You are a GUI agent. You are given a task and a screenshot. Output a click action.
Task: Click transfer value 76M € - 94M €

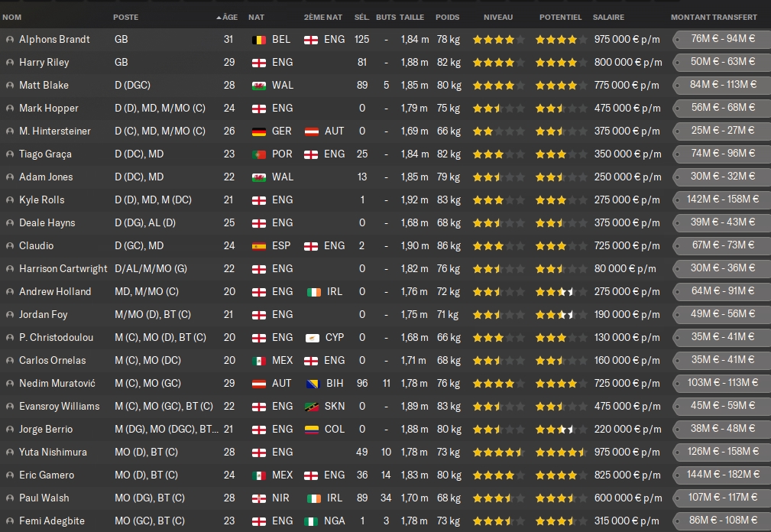pyautogui.click(x=722, y=39)
